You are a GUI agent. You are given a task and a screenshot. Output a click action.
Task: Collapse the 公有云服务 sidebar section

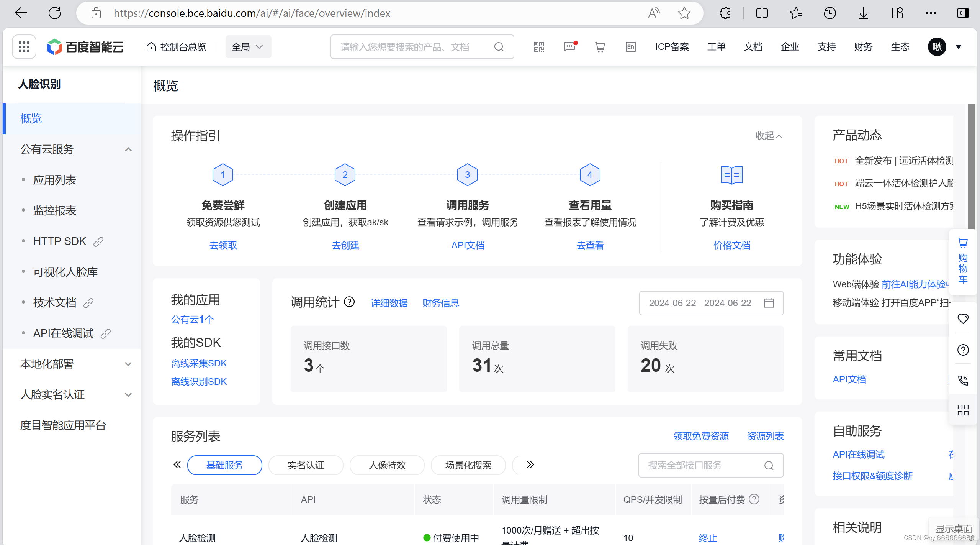click(128, 149)
